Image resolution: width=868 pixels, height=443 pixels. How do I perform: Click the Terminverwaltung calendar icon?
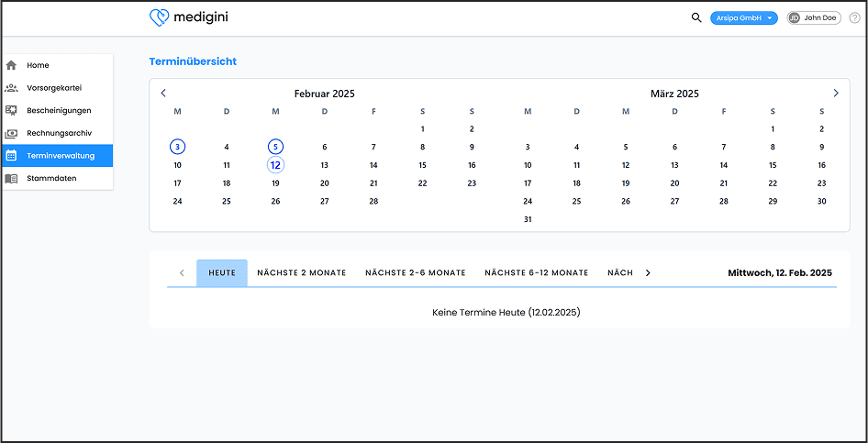11,156
